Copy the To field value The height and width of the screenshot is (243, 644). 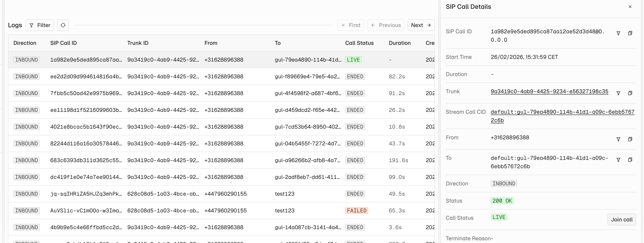coord(630,159)
